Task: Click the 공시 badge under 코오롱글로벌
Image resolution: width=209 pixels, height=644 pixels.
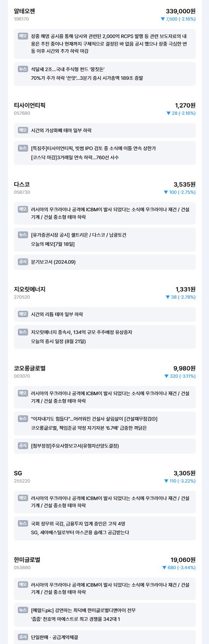Action: tap(23, 445)
